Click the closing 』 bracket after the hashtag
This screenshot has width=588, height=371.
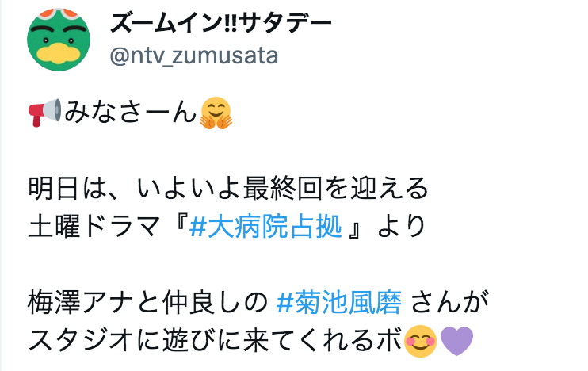pyautogui.click(x=356, y=227)
